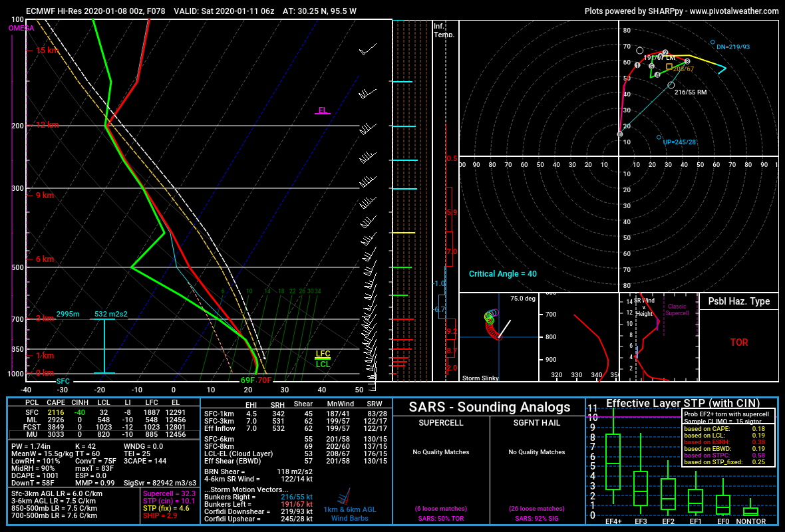Click the Critical Angle = 40 text
Viewport: 785px width, 532px height.
click(503, 274)
